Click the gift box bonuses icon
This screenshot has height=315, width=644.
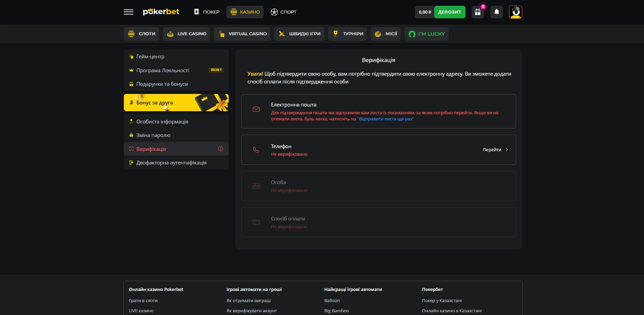point(478,12)
